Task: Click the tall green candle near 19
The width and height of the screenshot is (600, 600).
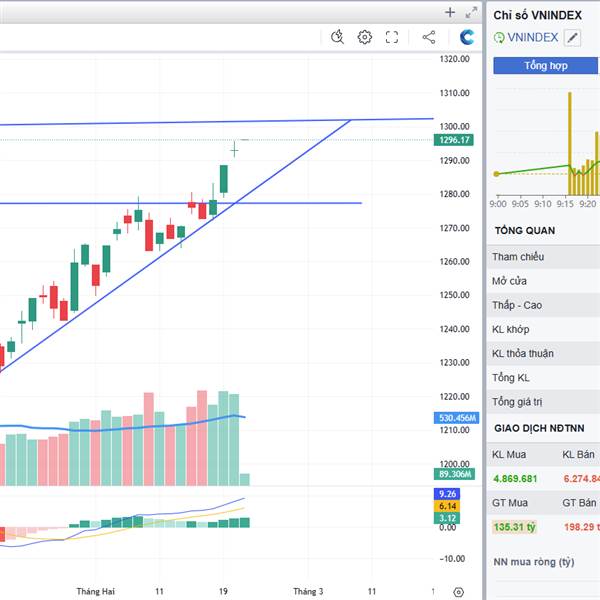Action: click(x=223, y=179)
